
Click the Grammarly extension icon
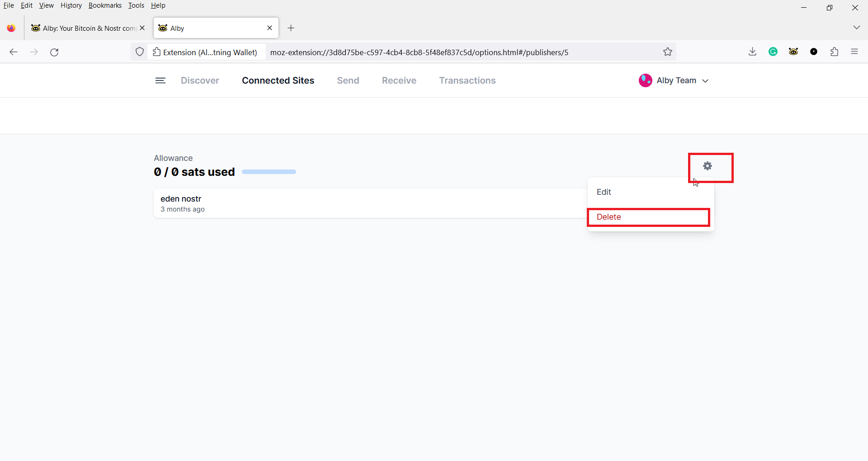point(773,52)
